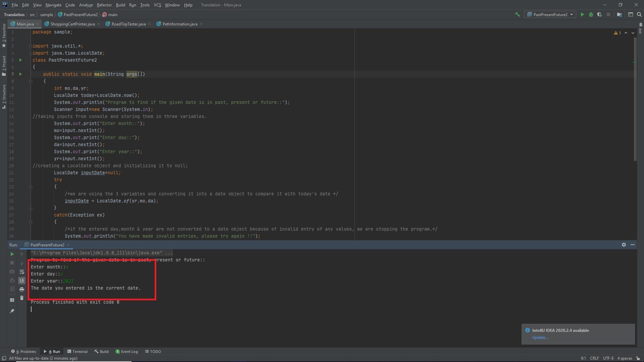Switch to the RoadTripTester.java tab

click(x=128, y=24)
